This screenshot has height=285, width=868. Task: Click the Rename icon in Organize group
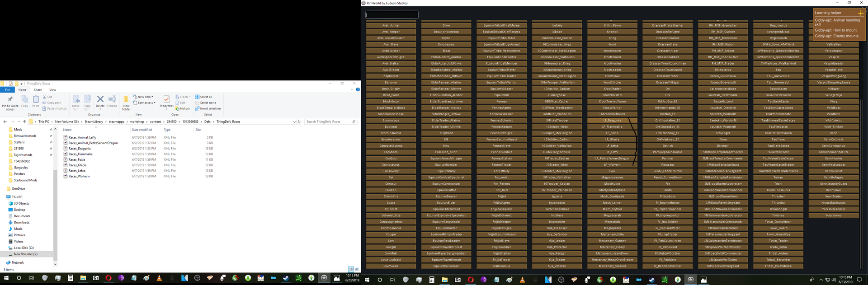click(x=112, y=99)
